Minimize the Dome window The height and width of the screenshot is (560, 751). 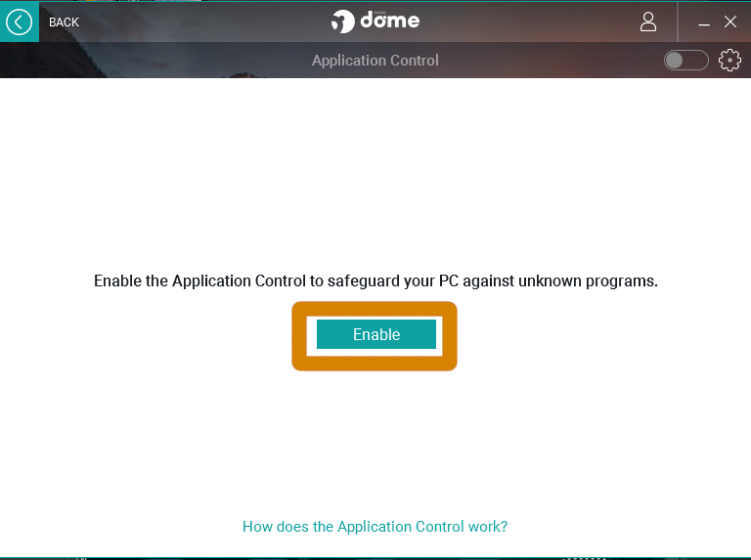pyautogui.click(x=704, y=22)
